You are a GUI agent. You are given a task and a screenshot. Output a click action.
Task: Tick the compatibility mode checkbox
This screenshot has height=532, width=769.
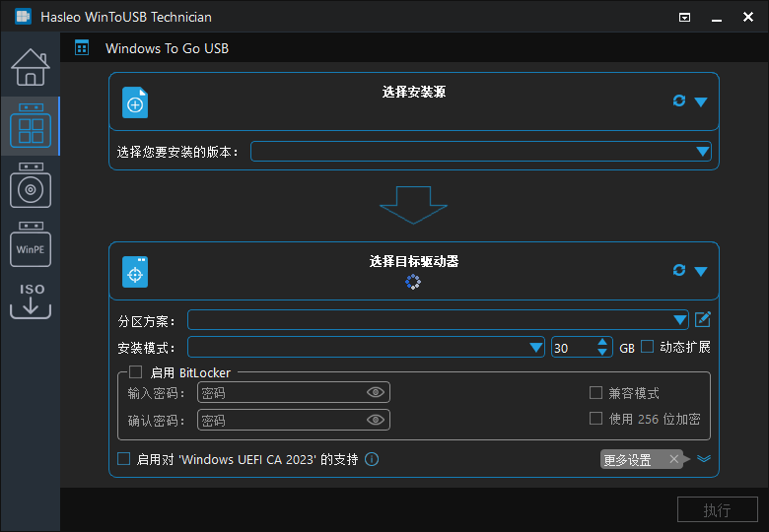(x=595, y=393)
